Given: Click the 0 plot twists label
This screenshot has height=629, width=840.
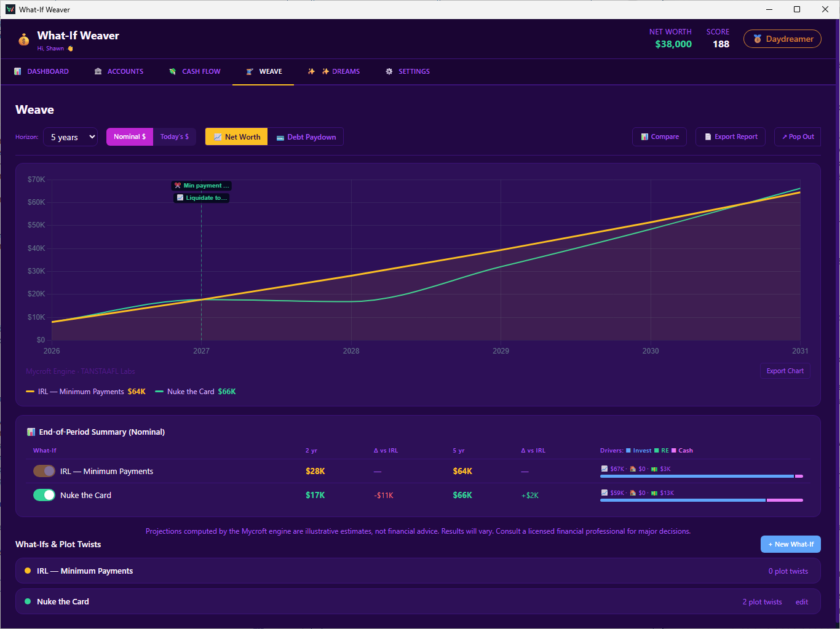Looking at the screenshot, I should pos(788,571).
